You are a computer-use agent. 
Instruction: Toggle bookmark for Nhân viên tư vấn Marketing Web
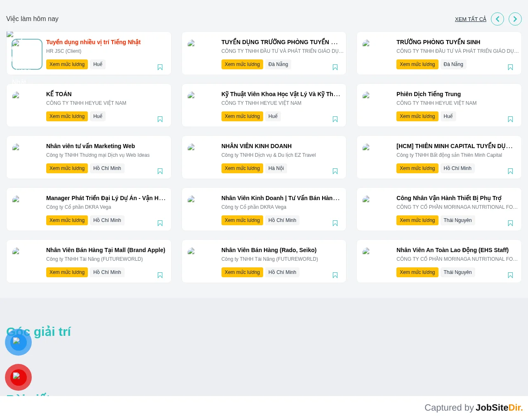[x=160, y=171]
